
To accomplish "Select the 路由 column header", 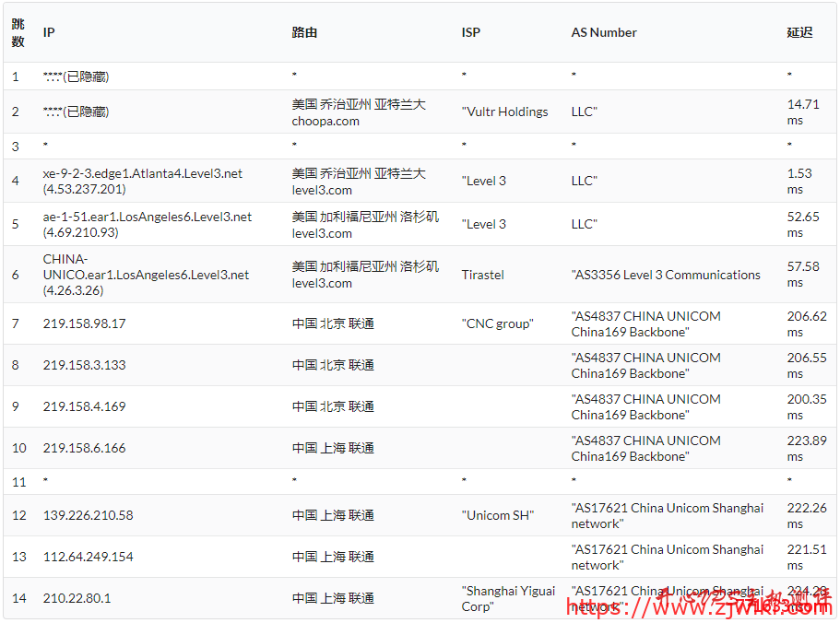I will coord(304,32).
